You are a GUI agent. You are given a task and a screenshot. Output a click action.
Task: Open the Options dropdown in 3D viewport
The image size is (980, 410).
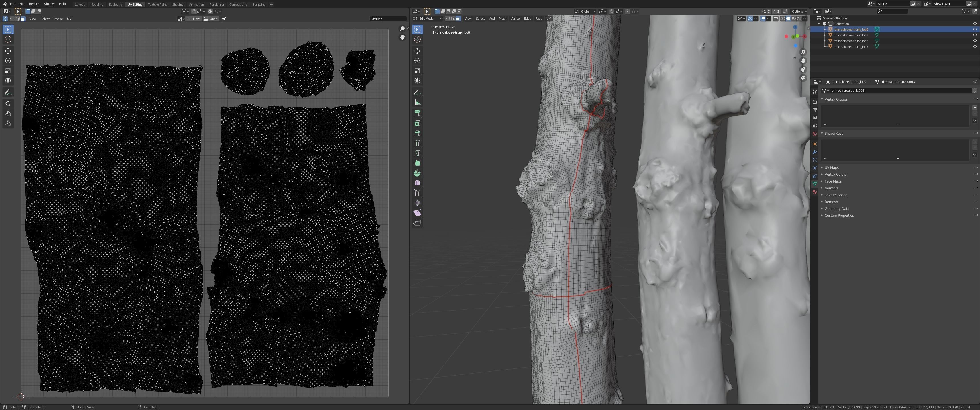tap(799, 11)
